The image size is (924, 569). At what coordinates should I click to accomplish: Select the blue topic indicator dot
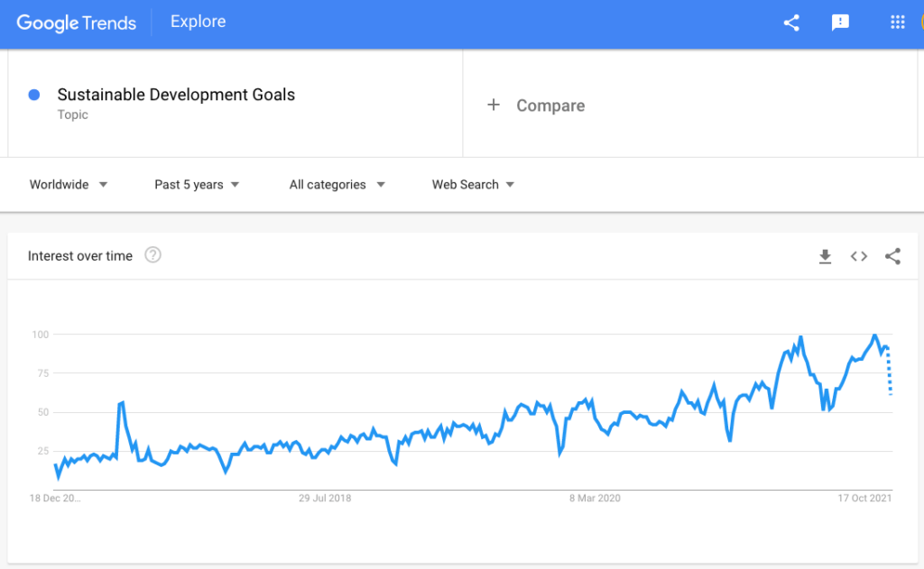pyautogui.click(x=34, y=95)
